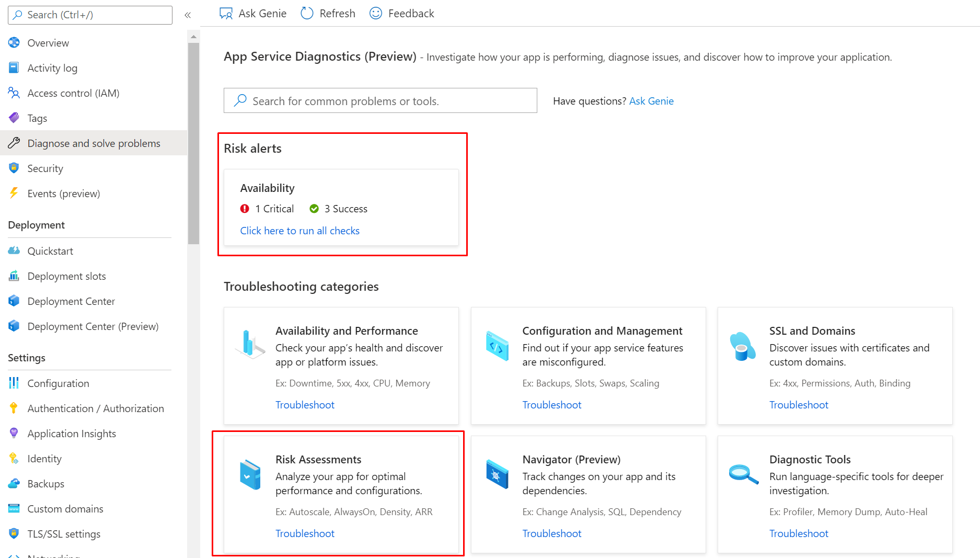This screenshot has height=558, width=980.
Task: Select Deployment slots menu item
Action: [66, 276]
